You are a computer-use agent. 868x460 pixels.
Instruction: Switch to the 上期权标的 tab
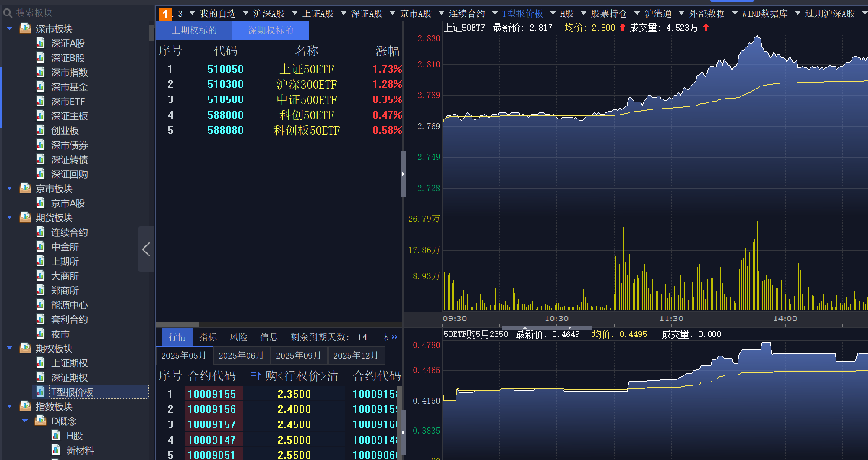[194, 31]
